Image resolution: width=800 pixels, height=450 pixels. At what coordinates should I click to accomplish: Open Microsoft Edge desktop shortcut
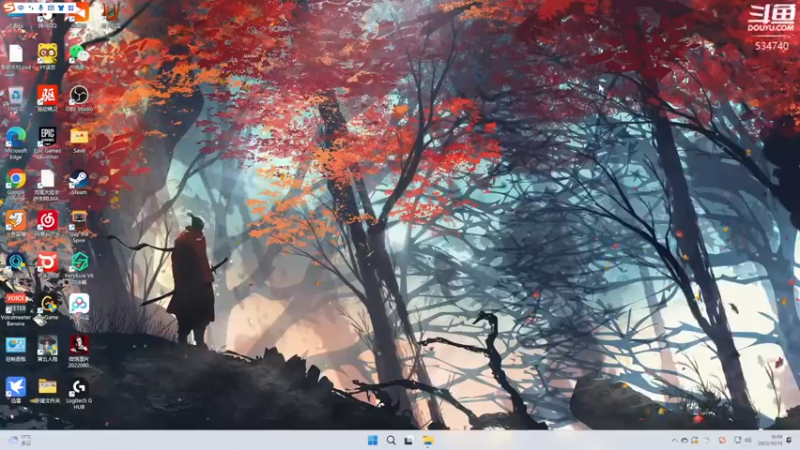pyautogui.click(x=16, y=137)
